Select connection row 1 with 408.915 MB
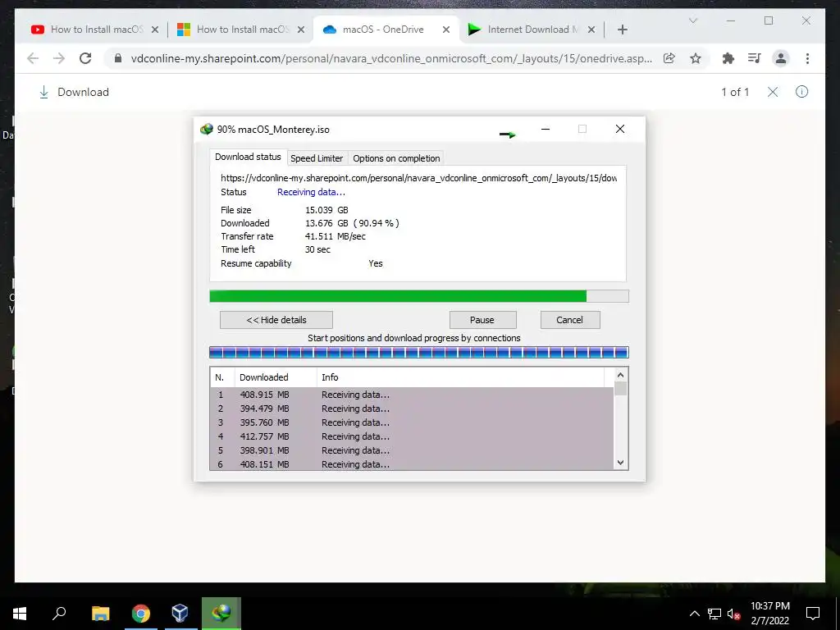Viewport: 840px width, 630px height. point(412,395)
